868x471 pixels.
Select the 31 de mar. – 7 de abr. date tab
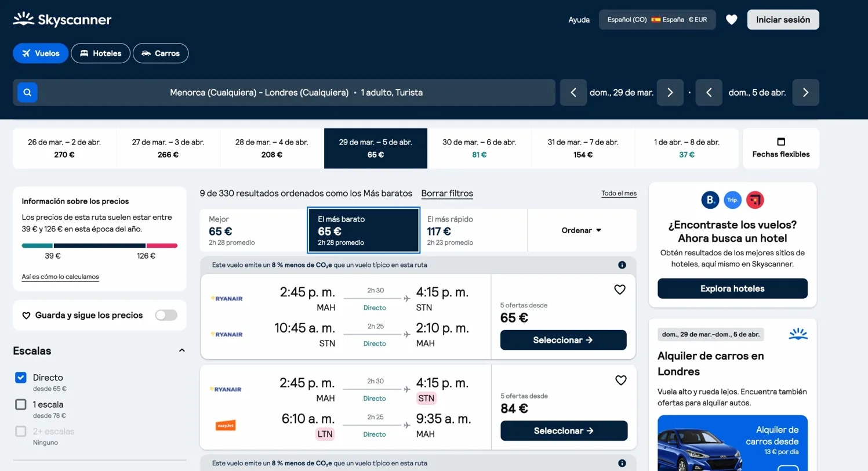[x=583, y=148]
